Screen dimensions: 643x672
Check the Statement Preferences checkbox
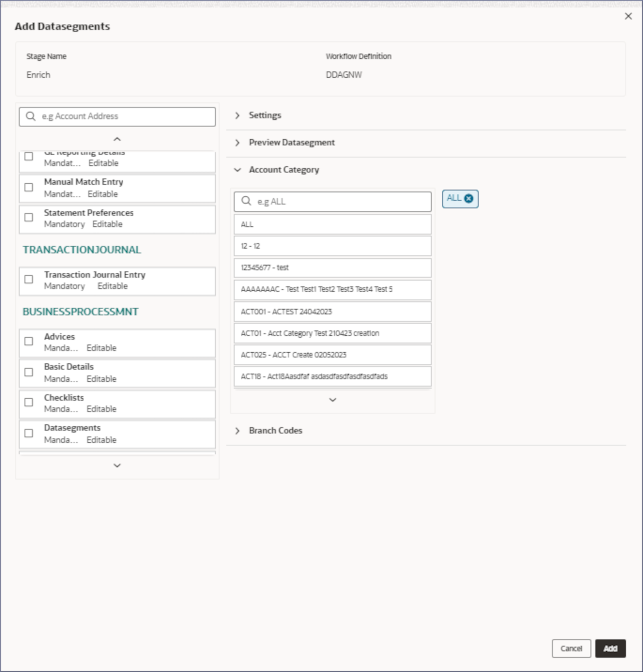point(28,217)
